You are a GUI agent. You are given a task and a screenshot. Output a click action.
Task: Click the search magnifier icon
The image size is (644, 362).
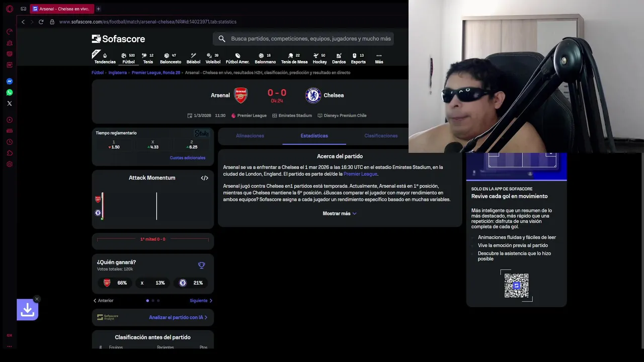222,39
